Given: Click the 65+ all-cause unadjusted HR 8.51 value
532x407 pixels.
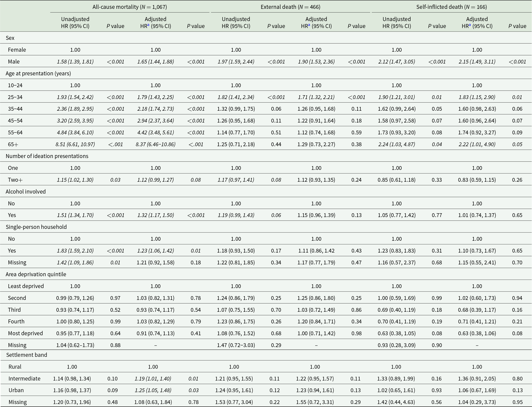Looking at the screenshot, I should (75, 144).
